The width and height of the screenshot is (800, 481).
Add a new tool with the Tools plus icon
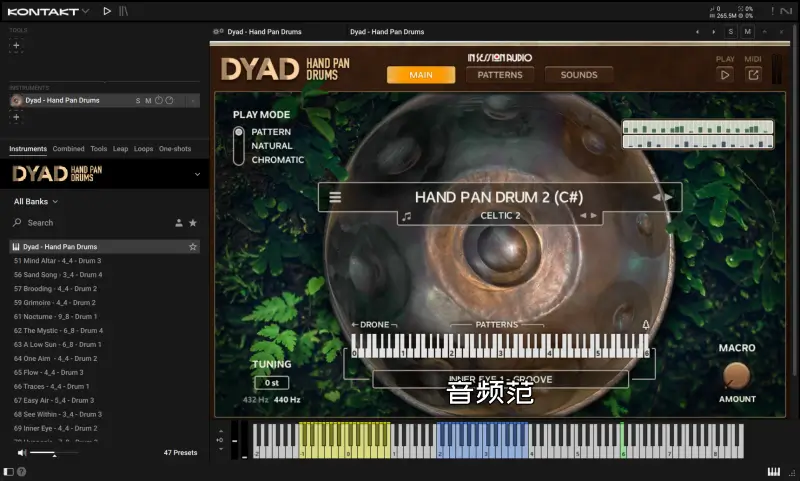click(16, 45)
